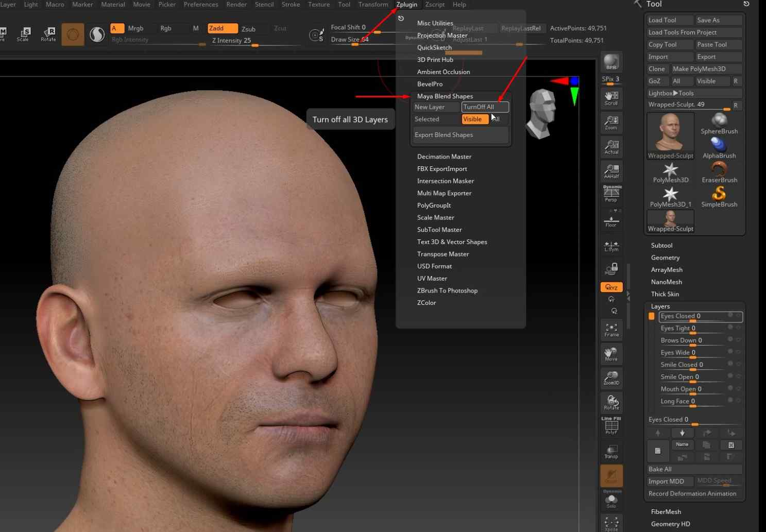
Task: Toggle the Transp transparency mode
Action: 611,452
